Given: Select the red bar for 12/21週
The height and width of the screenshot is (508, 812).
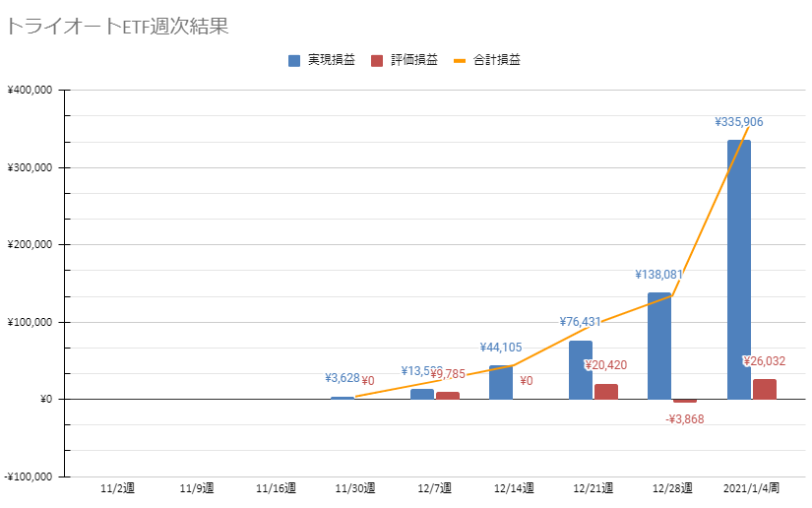Looking at the screenshot, I should click(x=606, y=392).
